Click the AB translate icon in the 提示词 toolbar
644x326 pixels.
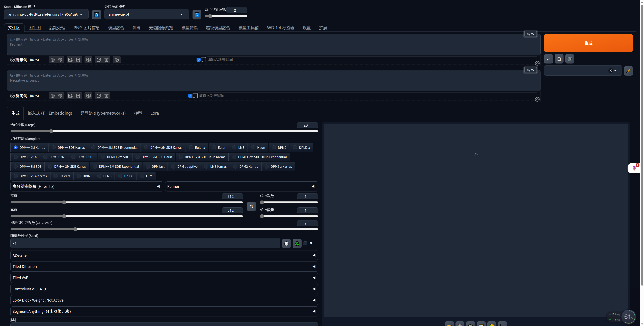click(x=89, y=60)
